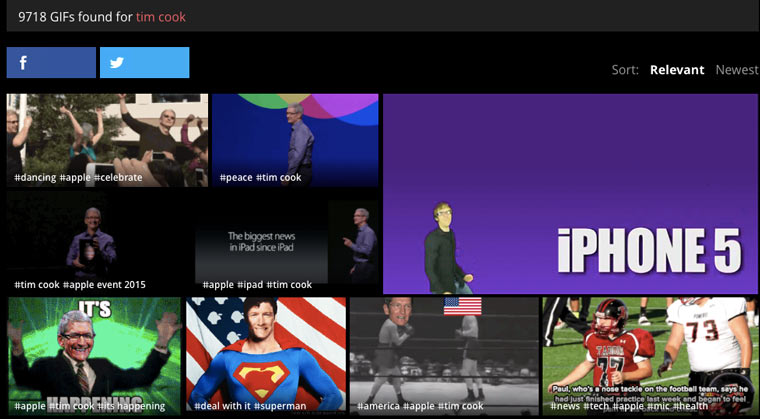This screenshot has height=419, width=760.
Task: Click the #apple event 2015 hashtag
Action: [x=104, y=285]
